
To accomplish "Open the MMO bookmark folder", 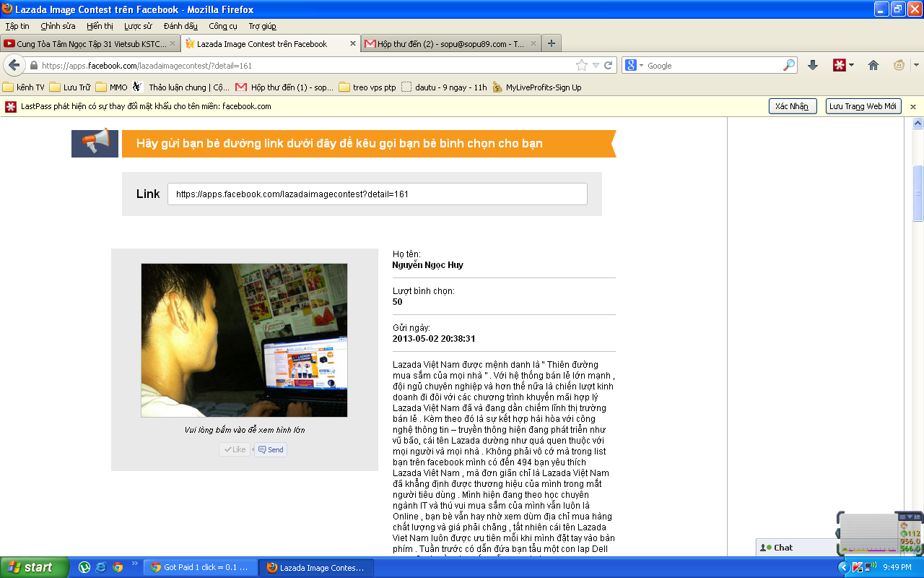I will 111,87.
